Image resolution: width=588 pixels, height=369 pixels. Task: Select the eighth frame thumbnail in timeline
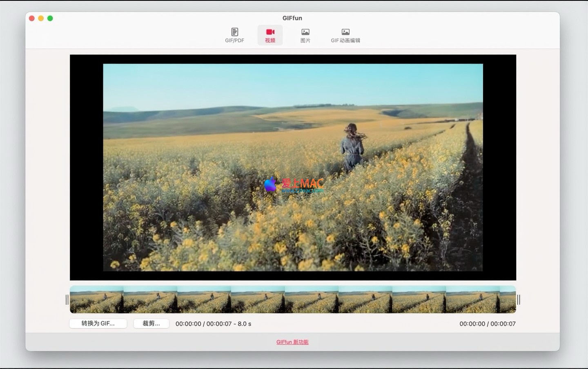(472, 300)
